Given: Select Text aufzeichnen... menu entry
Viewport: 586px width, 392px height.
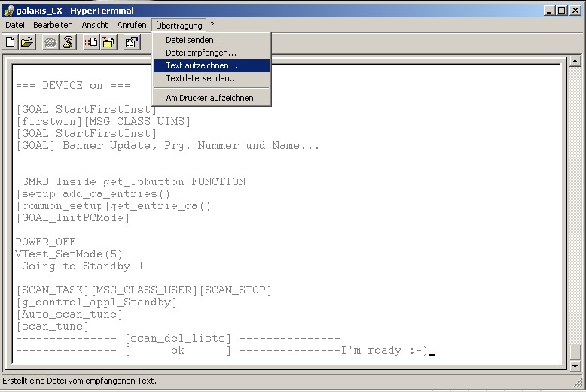Looking at the screenshot, I should click(212, 65).
